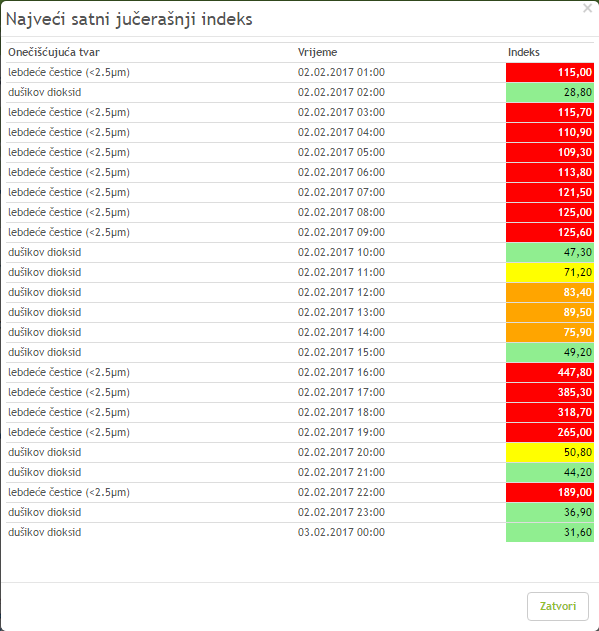
Task: Select the yellow 50,80 index cell
Action: click(550, 452)
